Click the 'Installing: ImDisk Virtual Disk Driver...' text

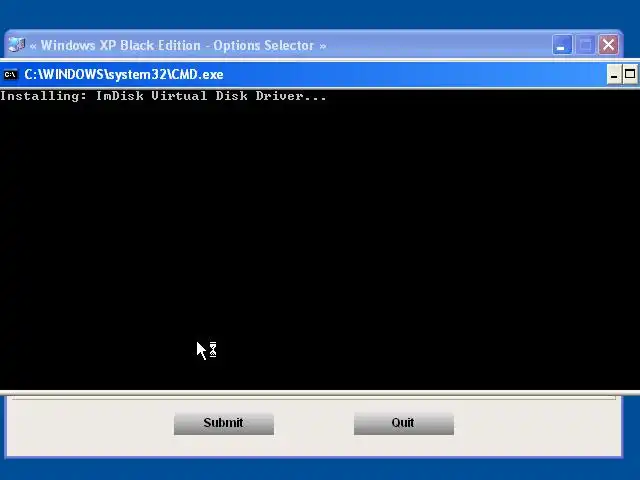[163, 96]
